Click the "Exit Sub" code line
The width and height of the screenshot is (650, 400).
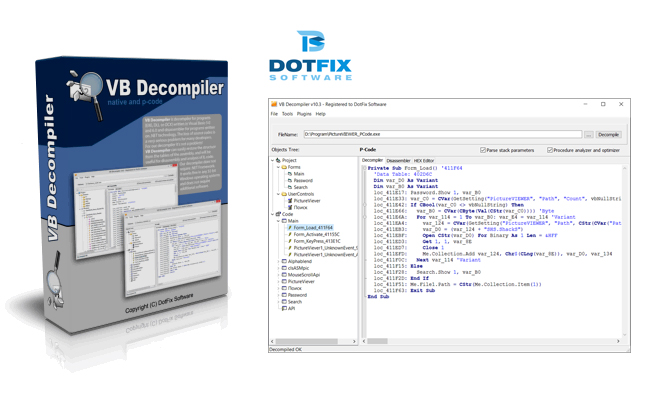(404, 291)
